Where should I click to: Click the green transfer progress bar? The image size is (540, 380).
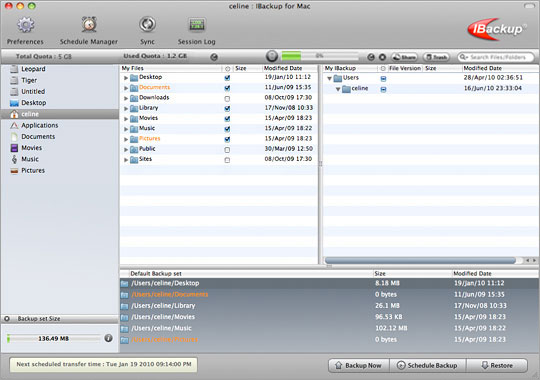click(320, 55)
